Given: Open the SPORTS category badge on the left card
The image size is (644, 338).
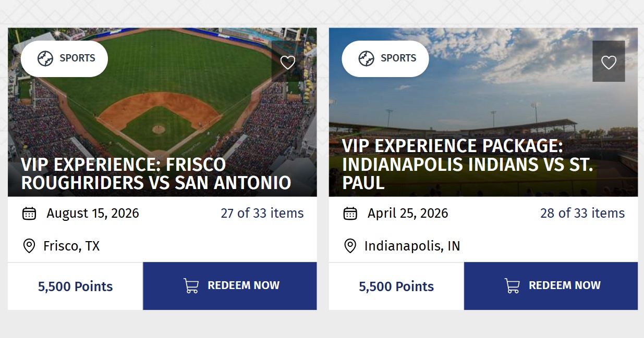Looking at the screenshot, I should (64, 59).
